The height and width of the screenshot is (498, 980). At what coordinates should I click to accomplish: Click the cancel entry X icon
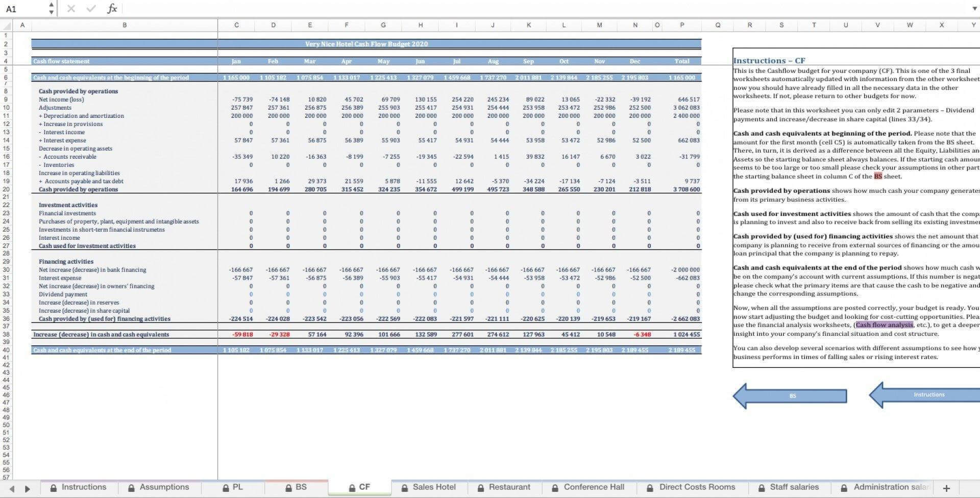coord(71,9)
